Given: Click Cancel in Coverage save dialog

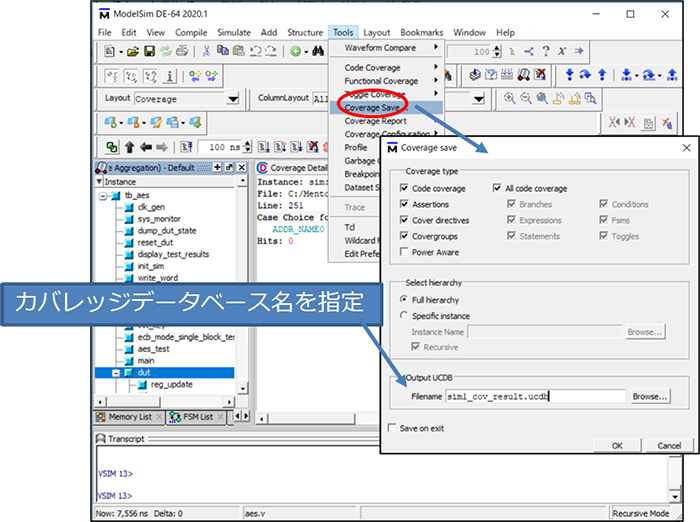Looking at the screenshot, I should click(x=669, y=445).
